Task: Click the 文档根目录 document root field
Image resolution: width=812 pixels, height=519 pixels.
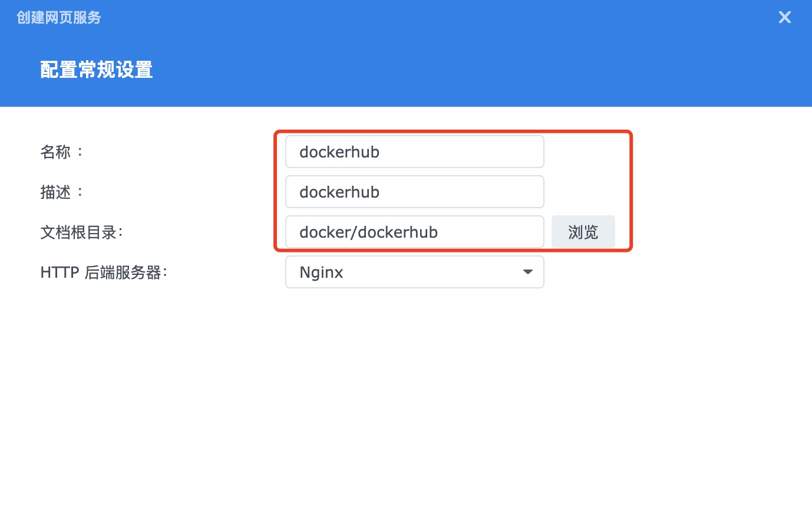Action: click(414, 232)
